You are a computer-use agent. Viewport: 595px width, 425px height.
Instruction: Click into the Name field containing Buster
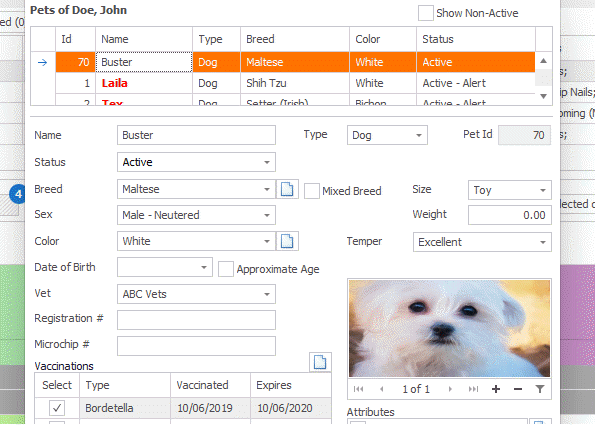point(196,135)
